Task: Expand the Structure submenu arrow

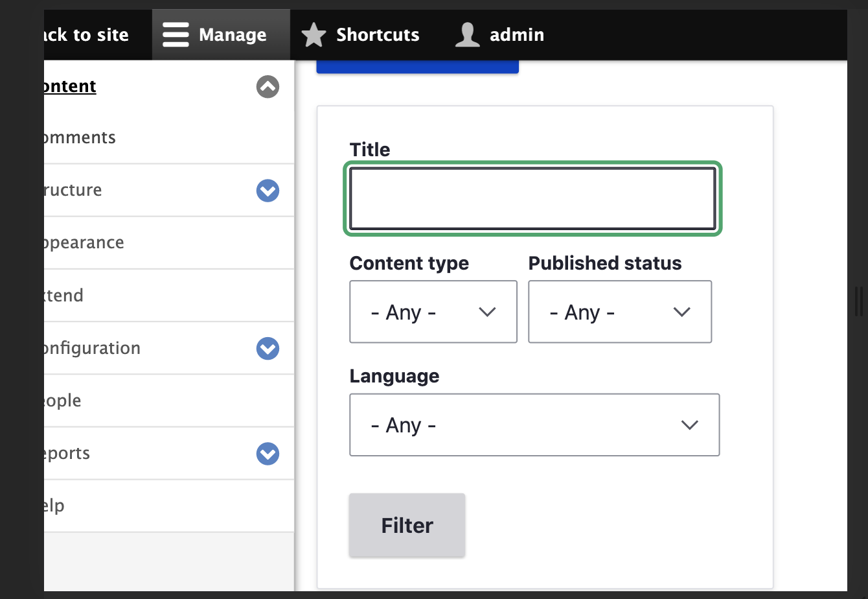Action: (268, 191)
